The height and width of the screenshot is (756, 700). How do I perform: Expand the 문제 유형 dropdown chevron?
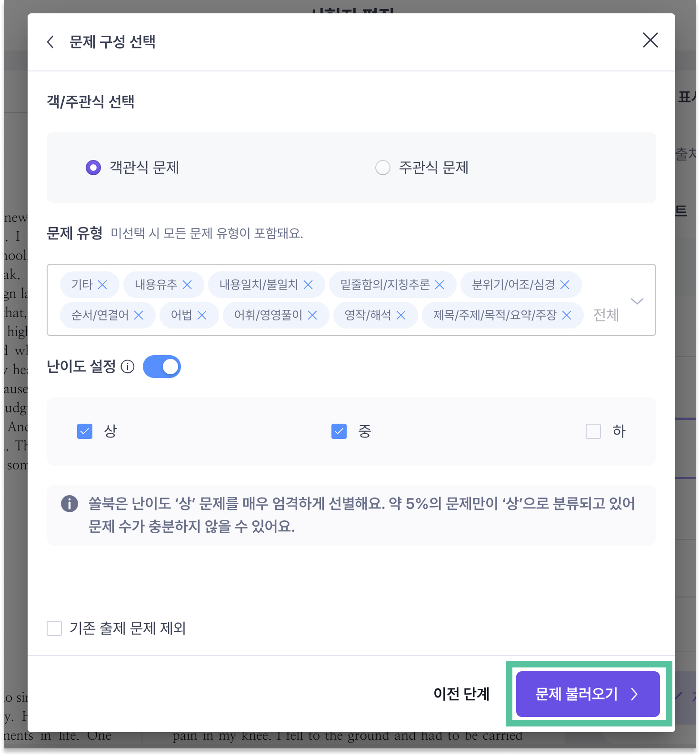pos(637,301)
